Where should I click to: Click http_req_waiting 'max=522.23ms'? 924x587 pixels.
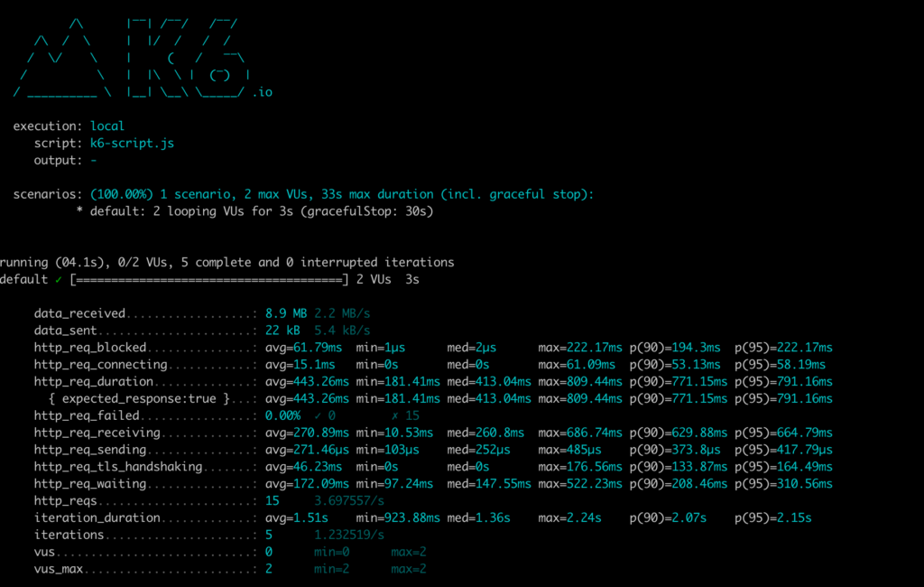(x=580, y=484)
